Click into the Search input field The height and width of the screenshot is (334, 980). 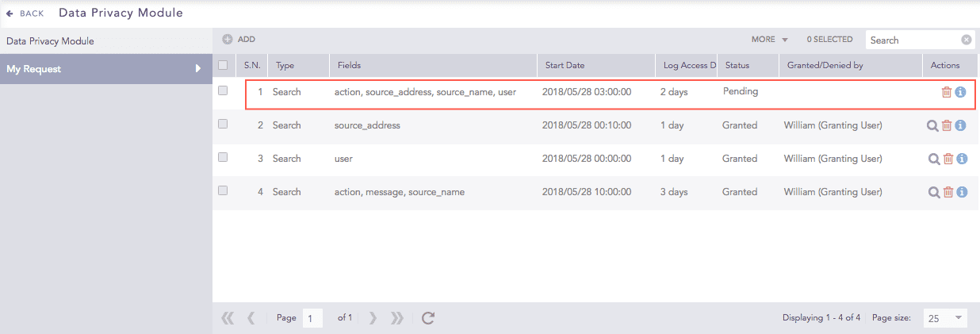[x=912, y=40]
